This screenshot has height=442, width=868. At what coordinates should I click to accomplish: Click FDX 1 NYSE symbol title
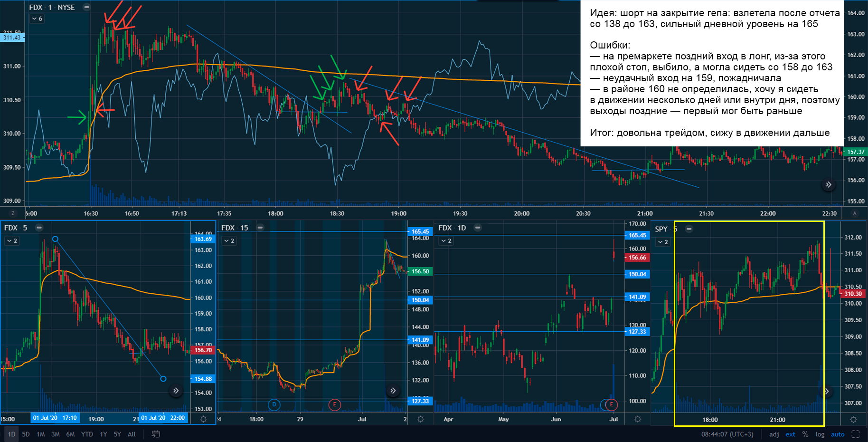(52, 7)
